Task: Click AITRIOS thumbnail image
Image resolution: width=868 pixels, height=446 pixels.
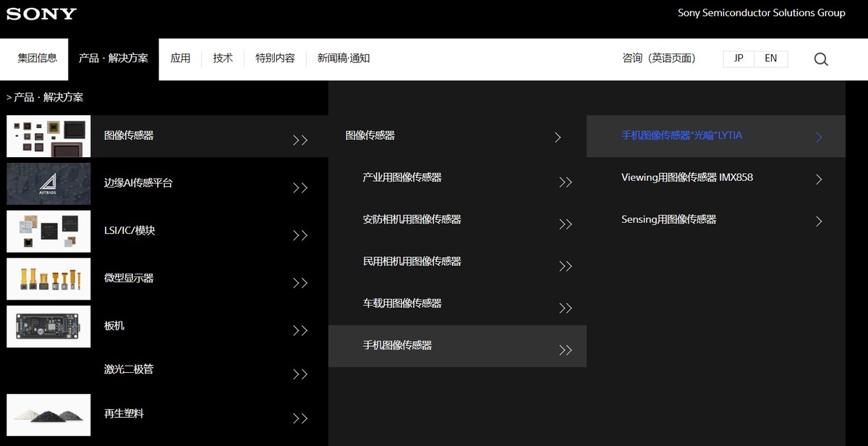Action: (x=48, y=183)
